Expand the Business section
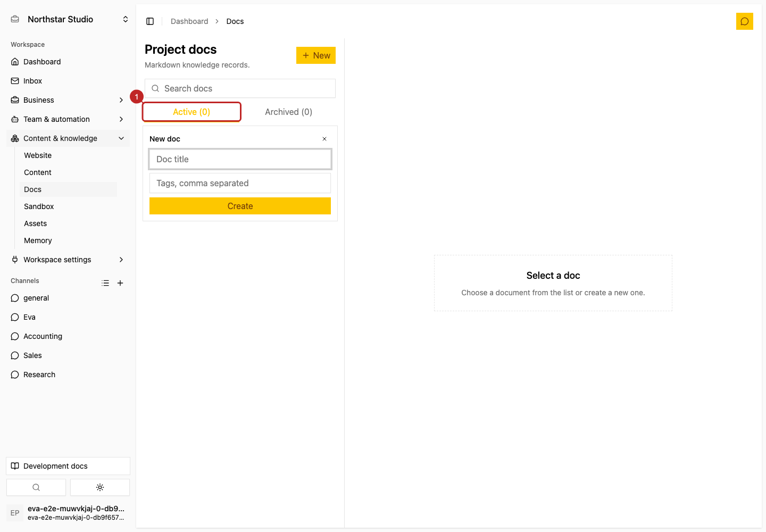Image resolution: width=766 pixels, height=532 pixels. [x=68, y=100]
